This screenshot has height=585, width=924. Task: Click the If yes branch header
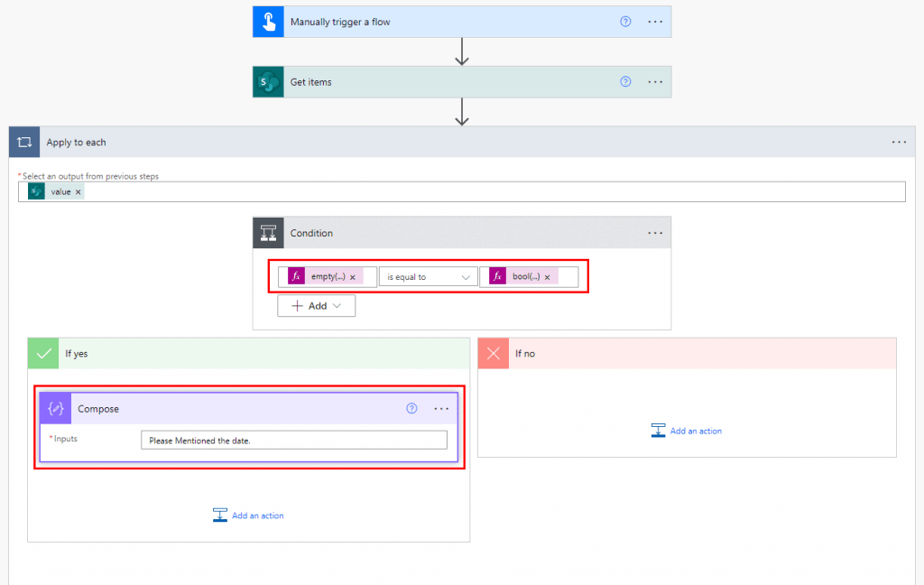coord(249,353)
